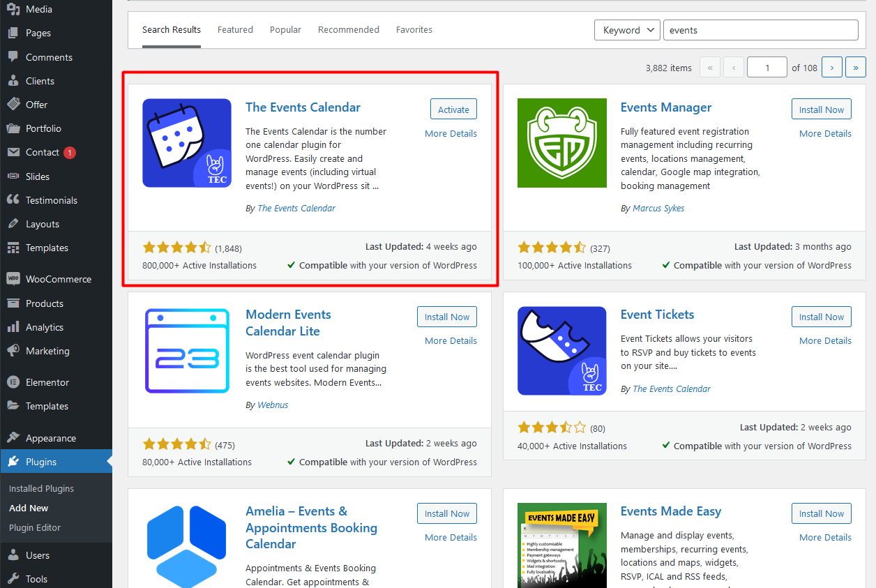Install Modern Events Calendar Lite

point(447,317)
